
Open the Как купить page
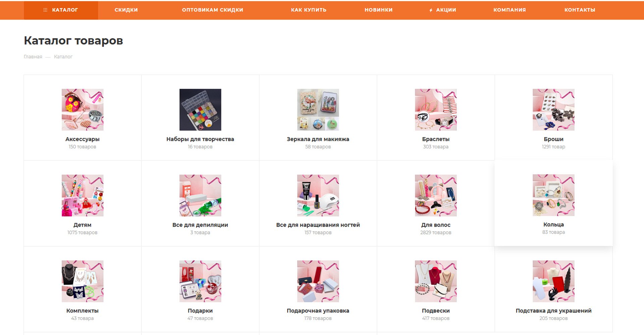tap(309, 10)
